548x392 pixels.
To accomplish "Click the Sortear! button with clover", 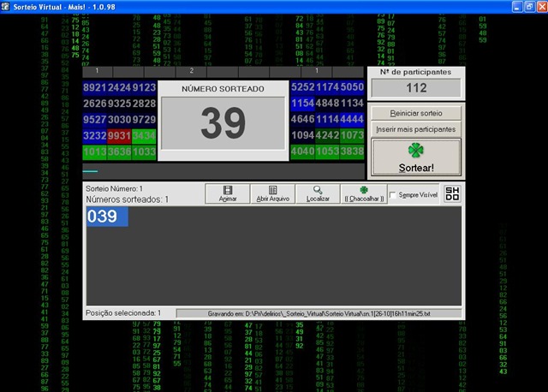I will tap(416, 157).
